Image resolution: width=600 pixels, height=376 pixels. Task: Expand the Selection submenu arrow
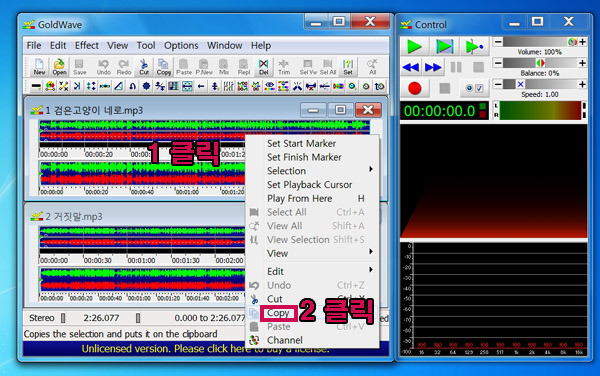point(371,169)
